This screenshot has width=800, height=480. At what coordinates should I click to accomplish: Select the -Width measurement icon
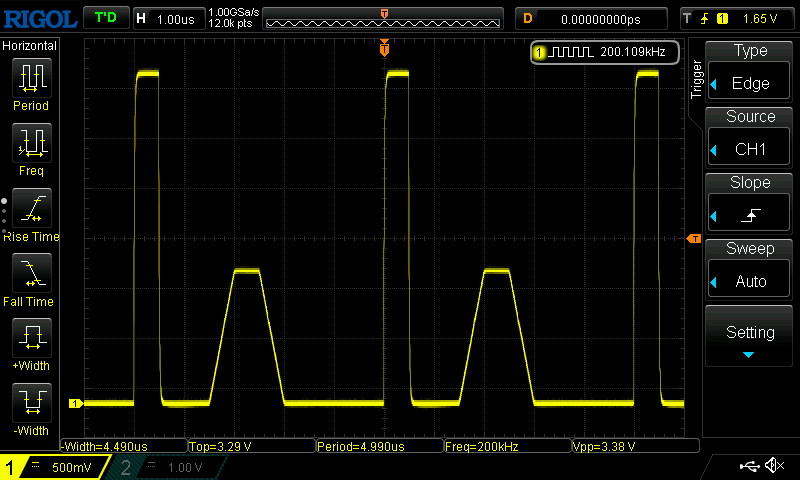click(32, 403)
